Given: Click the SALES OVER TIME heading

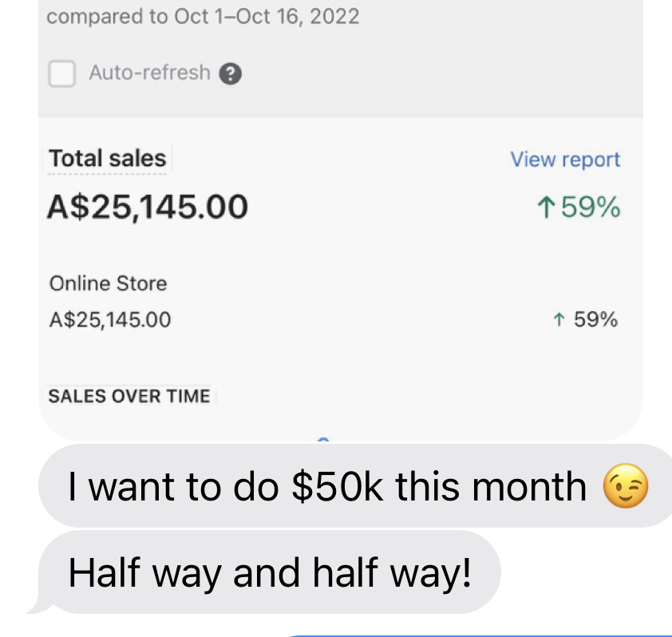Looking at the screenshot, I should pyautogui.click(x=129, y=396).
